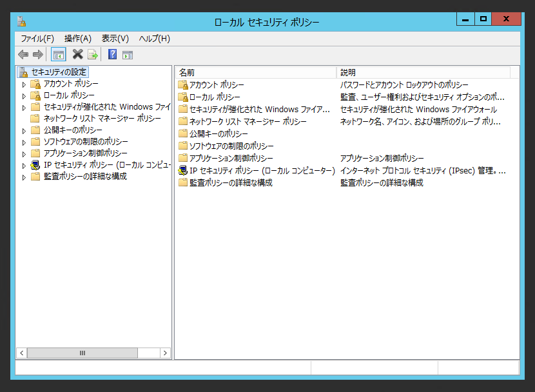Click ネットワーク リスト マネージャー folder icon in tree

click(x=35, y=119)
